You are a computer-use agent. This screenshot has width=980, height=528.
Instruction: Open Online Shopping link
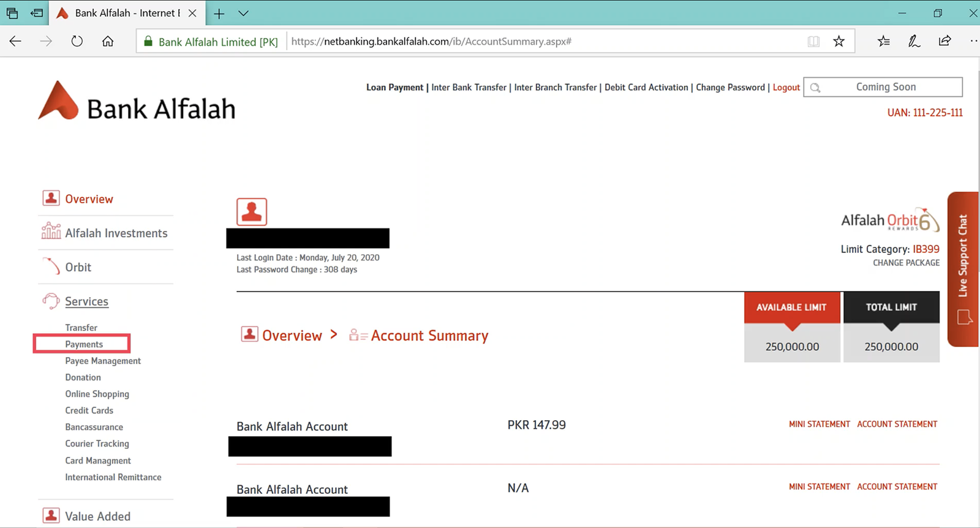coord(97,394)
